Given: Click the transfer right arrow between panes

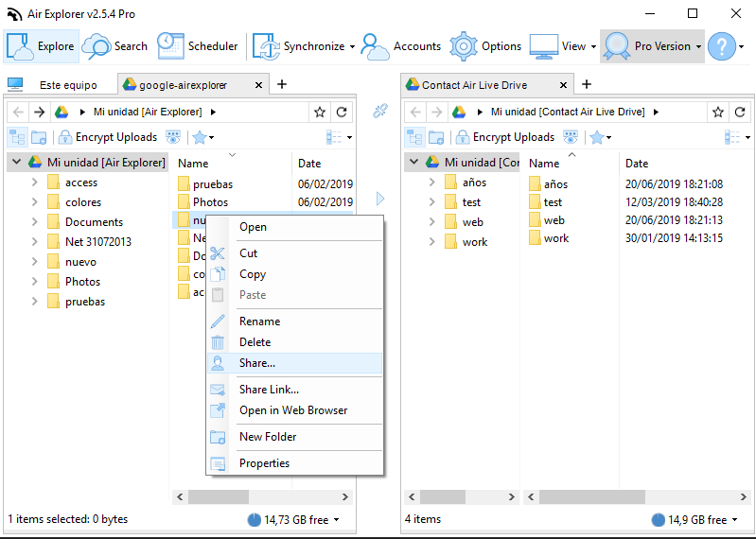Looking at the screenshot, I should [380, 199].
